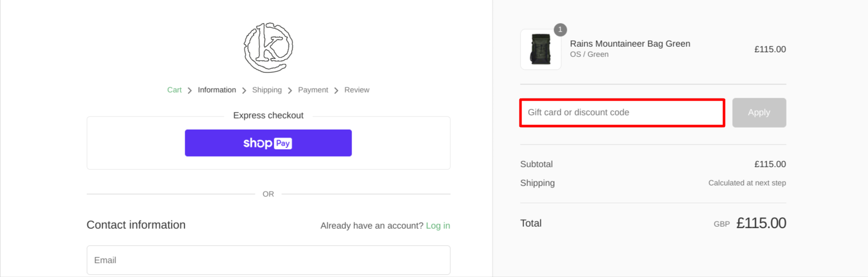Focus the Gift card or discount code field
Screen dimensions: 868x277
pos(622,112)
